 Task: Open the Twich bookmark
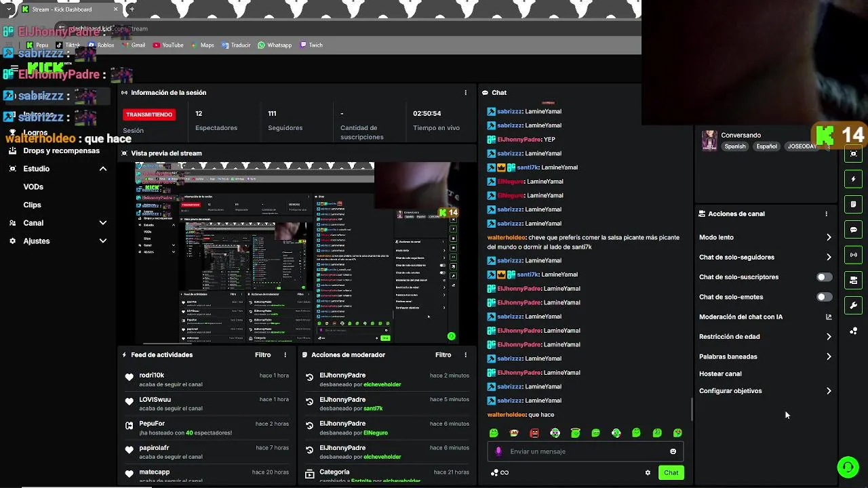(x=311, y=45)
